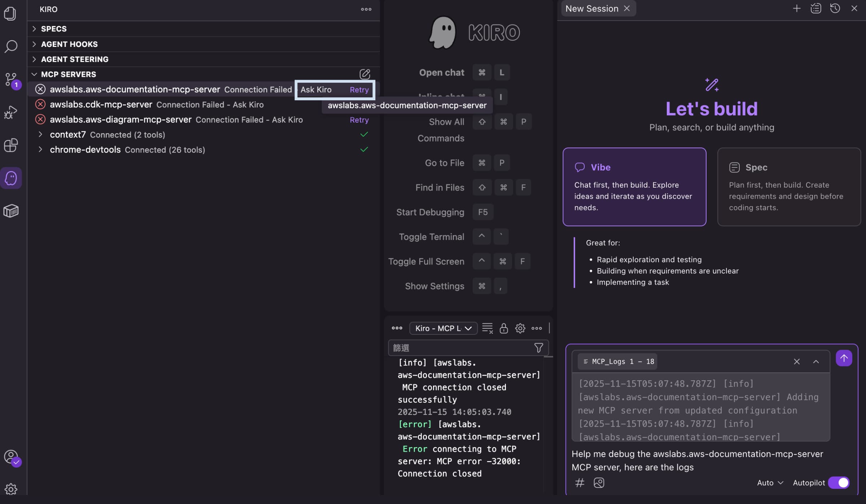Open the Kiro - MCP Logs channel dropdown
866x504 pixels.
pos(443,328)
